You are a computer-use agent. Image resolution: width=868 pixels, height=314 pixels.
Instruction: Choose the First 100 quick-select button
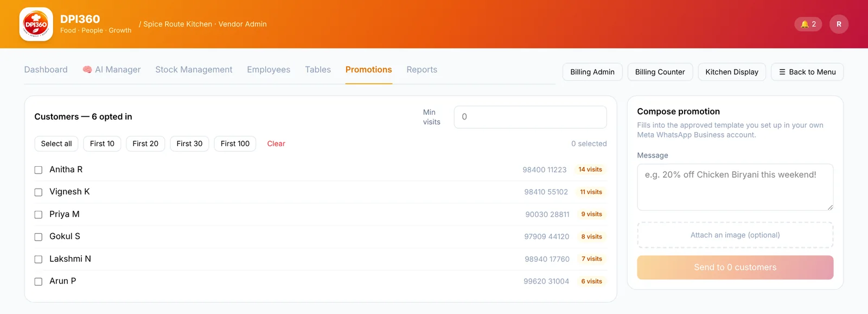click(x=235, y=143)
